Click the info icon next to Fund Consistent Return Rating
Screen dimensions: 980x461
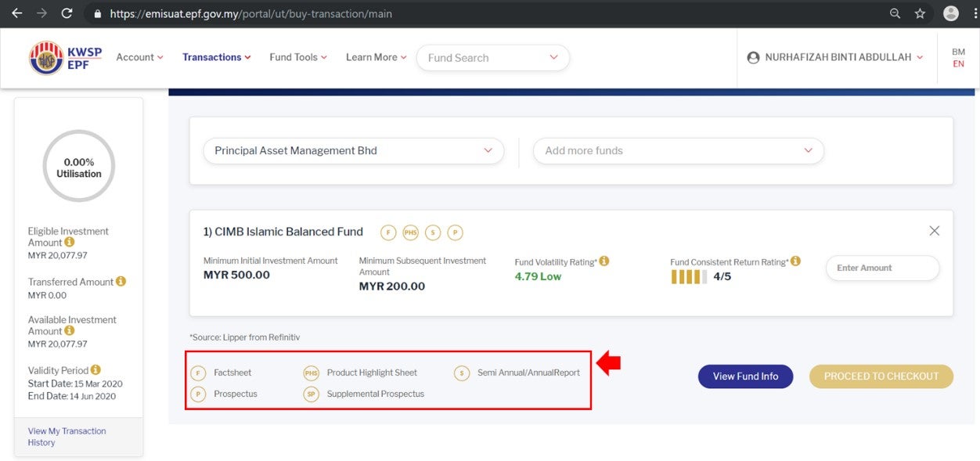pyautogui.click(x=795, y=261)
